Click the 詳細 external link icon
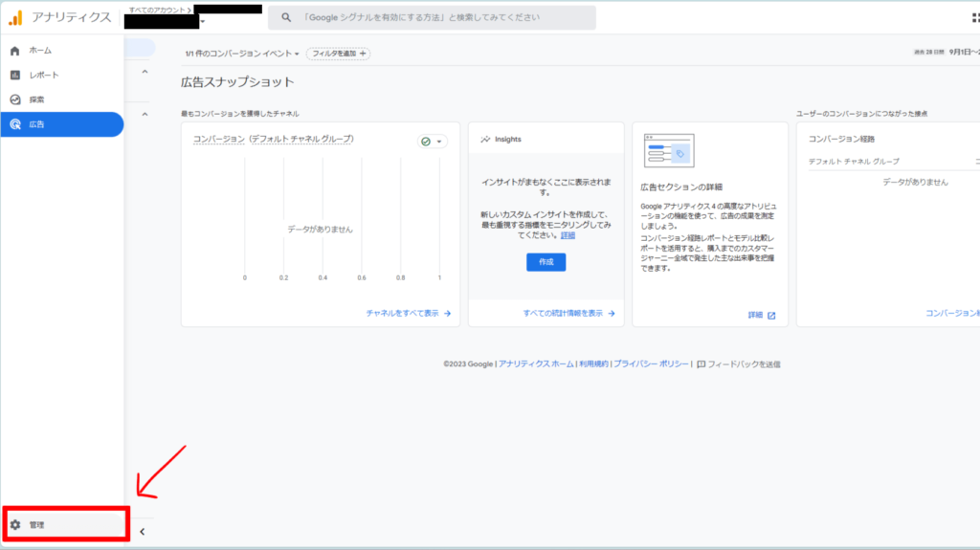This screenshot has height=550, width=980. [x=771, y=315]
